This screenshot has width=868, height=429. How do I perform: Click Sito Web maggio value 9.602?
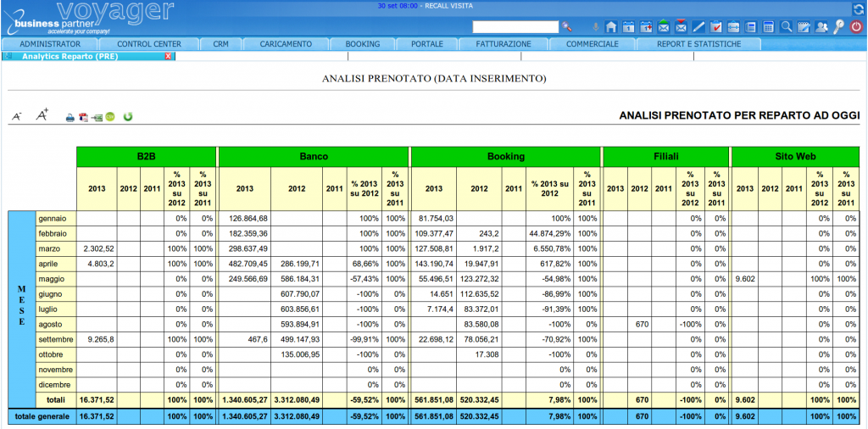[x=744, y=278]
